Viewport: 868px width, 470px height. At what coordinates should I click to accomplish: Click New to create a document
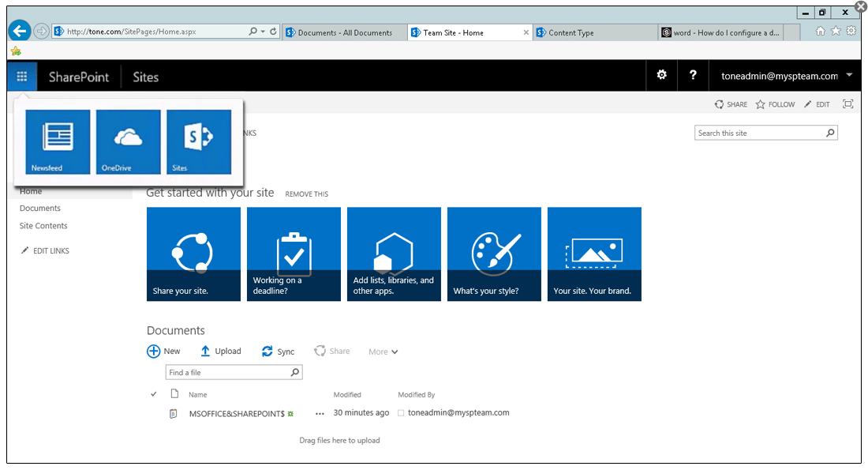point(164,352)
